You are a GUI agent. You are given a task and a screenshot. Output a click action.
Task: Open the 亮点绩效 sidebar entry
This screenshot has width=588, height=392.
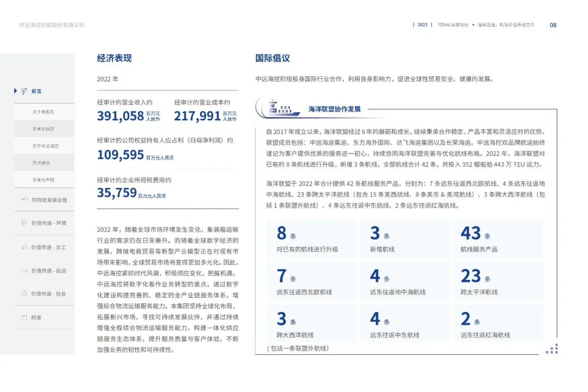pyautogui.click(x=44, y=163)
